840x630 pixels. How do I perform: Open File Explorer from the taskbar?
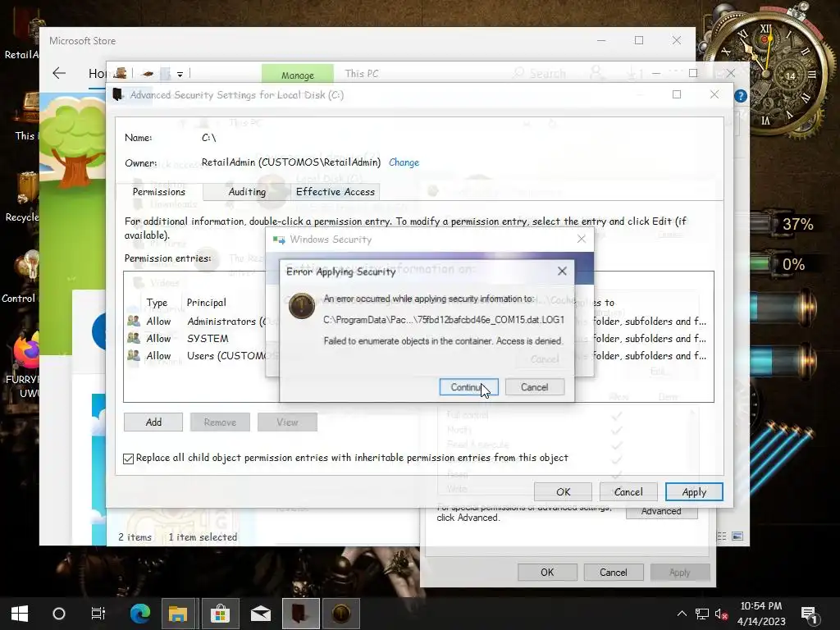[x=178, y=614]
